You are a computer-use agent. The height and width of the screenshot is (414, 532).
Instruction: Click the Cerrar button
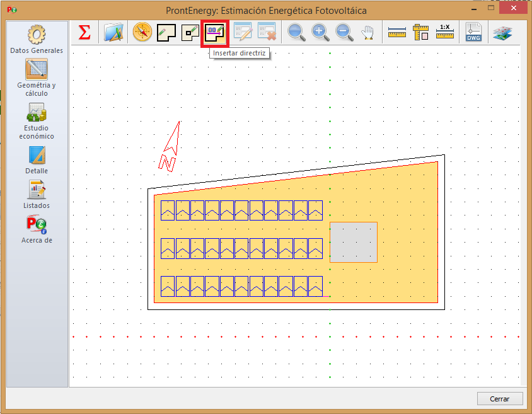pyautogui.click(x=500, y=399)
